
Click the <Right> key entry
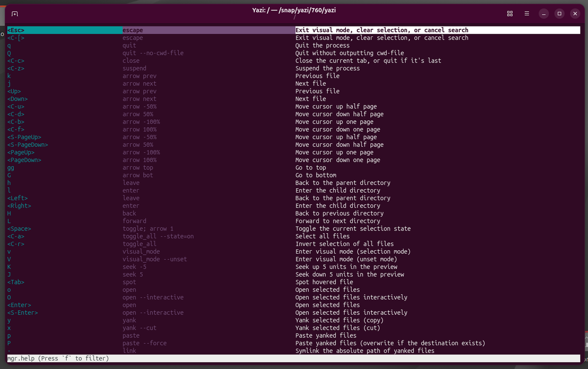tap(19, 206)
